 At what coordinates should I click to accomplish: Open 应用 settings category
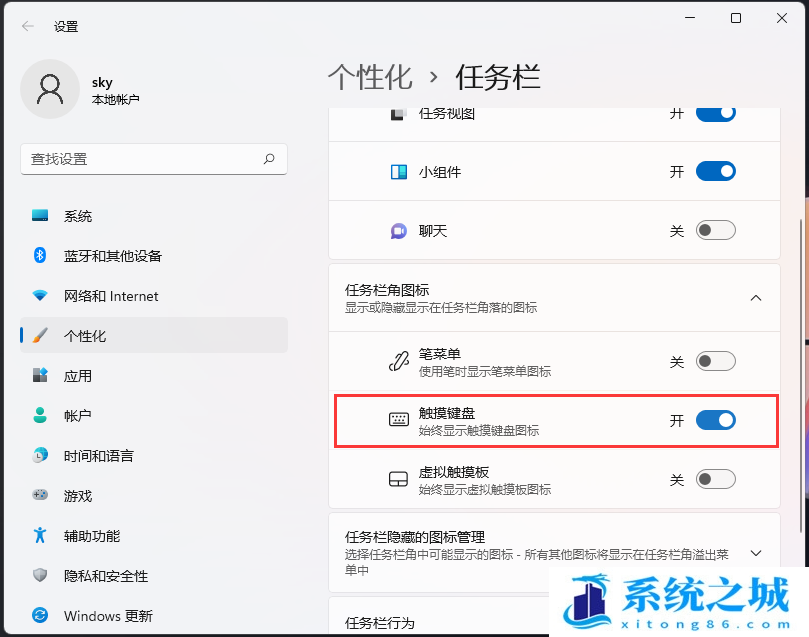coord(154,375)
